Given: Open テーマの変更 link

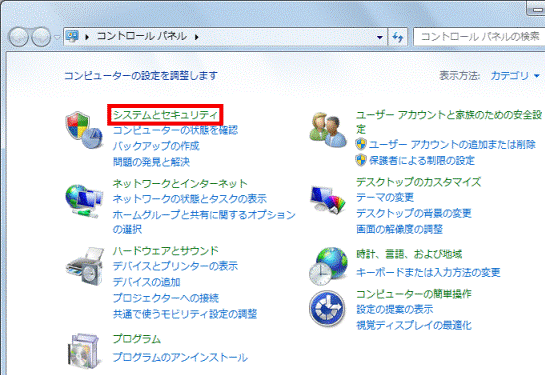Looking at the screenshot, I should click(385, 197).
